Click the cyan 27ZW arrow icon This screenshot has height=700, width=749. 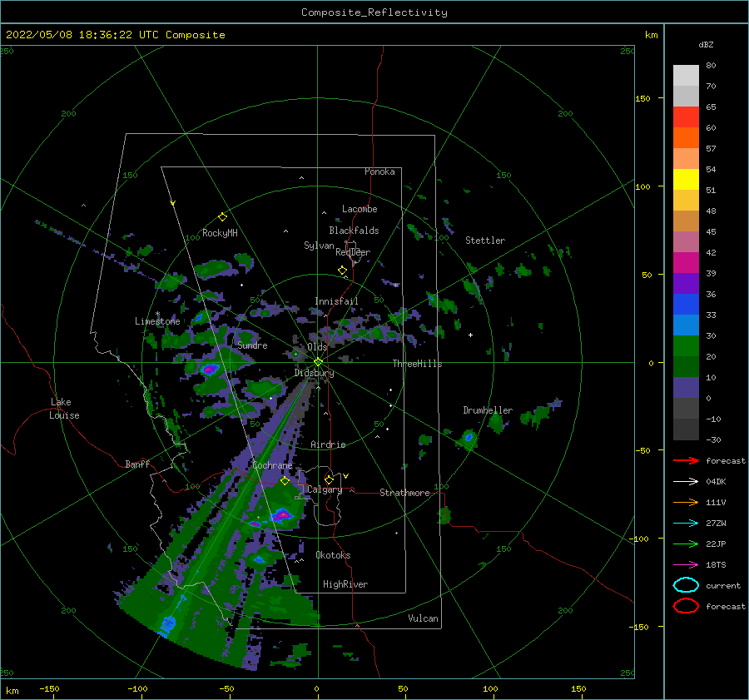[x=686, y=524]
